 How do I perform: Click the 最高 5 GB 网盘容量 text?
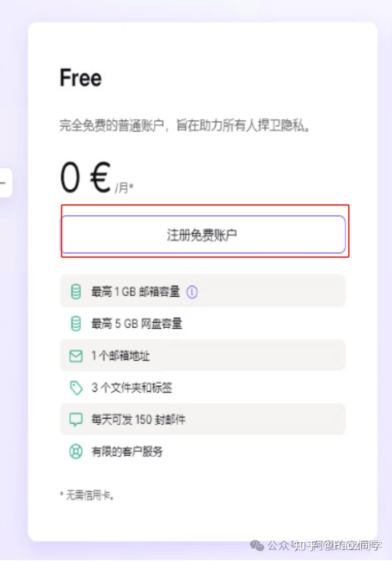(x=137, y=324)
